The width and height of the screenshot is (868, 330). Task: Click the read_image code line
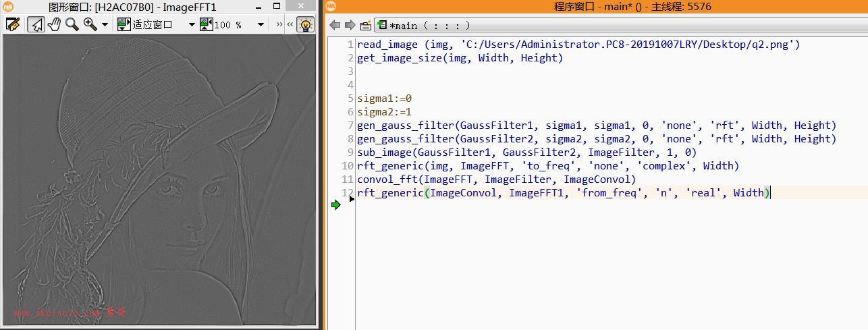pyautogui.click(x=578, y=45)
